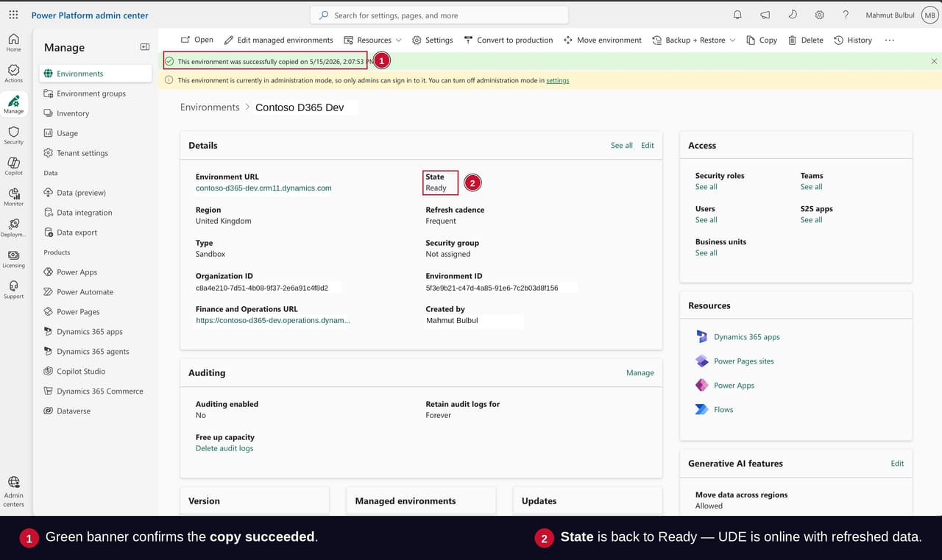This screenshot has width=942, height=560.
Task: Click Delete audit logs link
Action: pyautogui.click(x=224, y=449)
